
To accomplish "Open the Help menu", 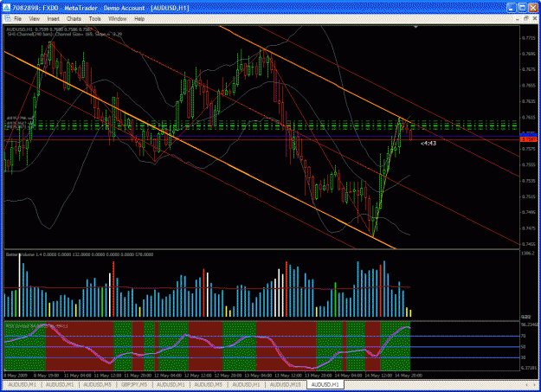I will pyautogui.click(x=139, y=19).
